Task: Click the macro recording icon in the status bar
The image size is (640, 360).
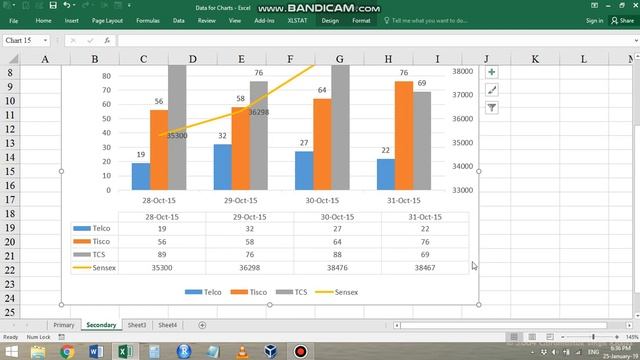Action: 62,337
